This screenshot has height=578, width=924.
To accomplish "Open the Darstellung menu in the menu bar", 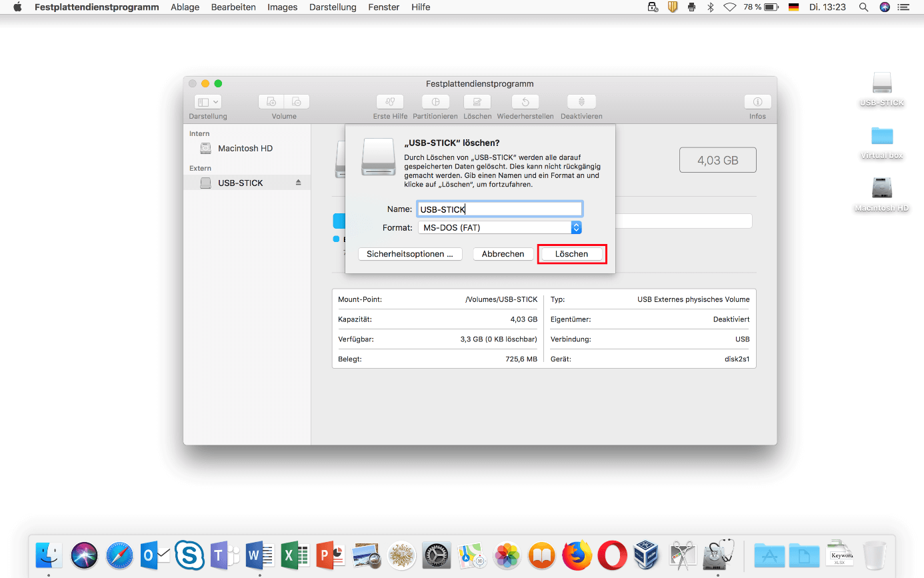I will 333,7.
